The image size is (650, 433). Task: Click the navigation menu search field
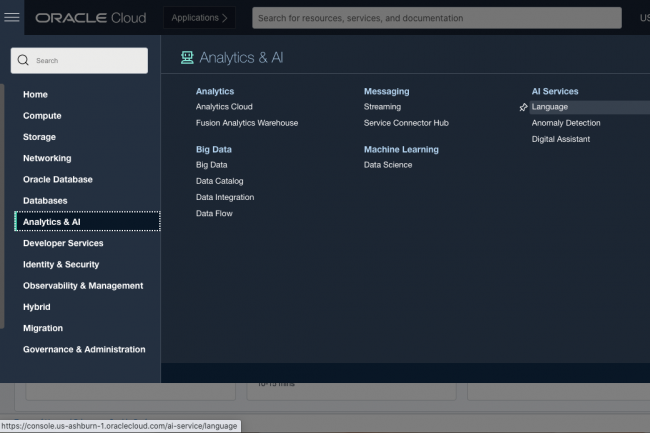pyautogui.click(x=79, y=60)
